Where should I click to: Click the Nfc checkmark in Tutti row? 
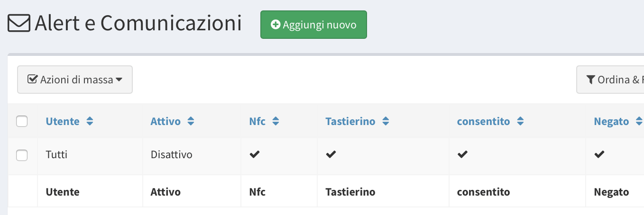tap(255, 154)
